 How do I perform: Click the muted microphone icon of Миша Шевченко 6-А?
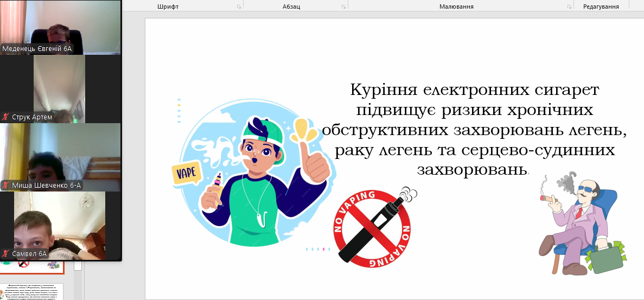coord(6,186)
